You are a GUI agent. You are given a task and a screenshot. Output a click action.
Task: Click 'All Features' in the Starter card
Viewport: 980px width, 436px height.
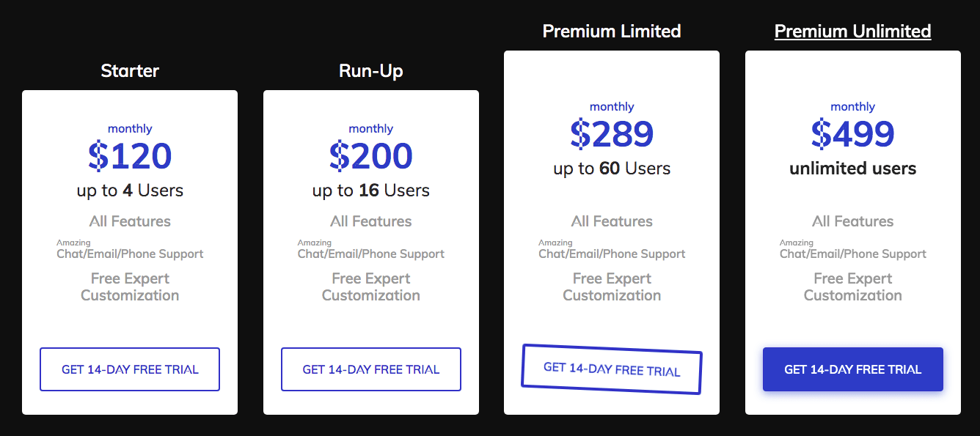[x=130, y=221]
